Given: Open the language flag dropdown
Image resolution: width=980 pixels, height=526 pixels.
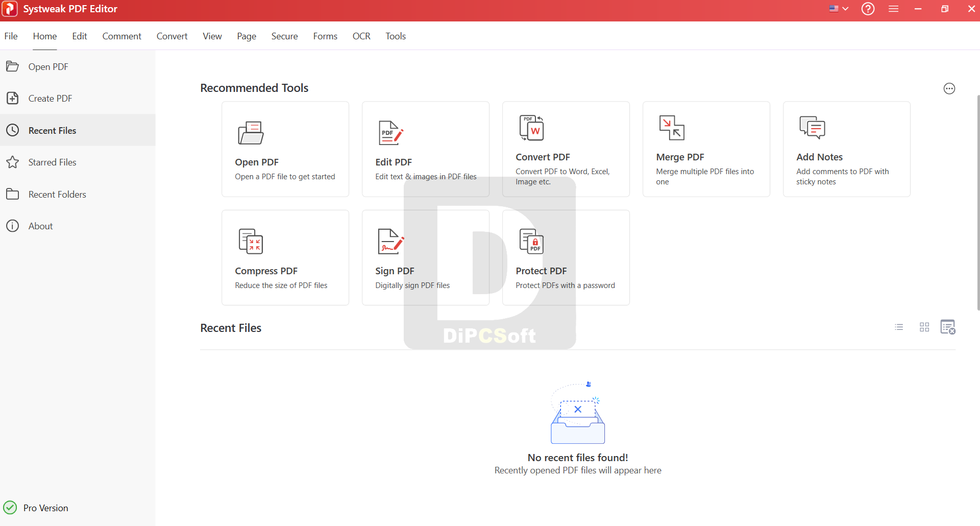Looking at the screenshot, I should [839, 9].
